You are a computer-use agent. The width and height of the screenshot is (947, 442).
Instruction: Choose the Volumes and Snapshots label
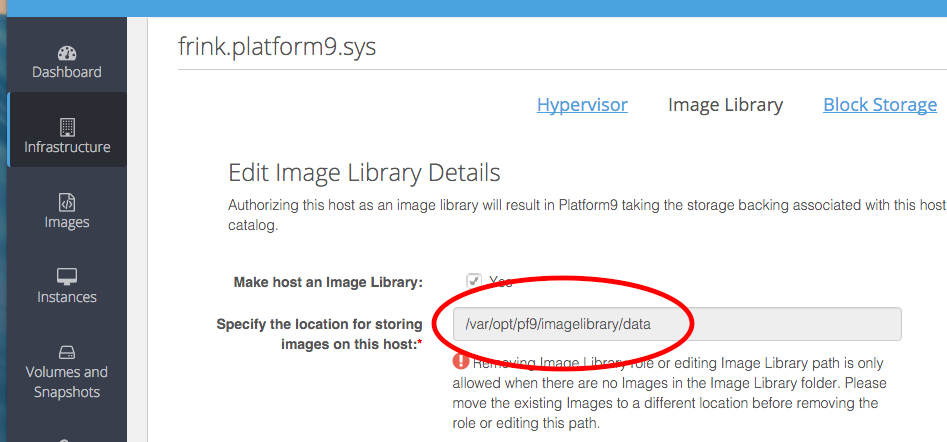click(67, 382)
